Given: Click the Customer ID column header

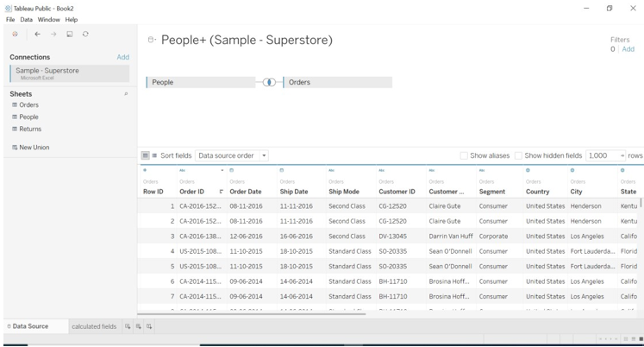Looking at the screenshot, I should [397, 192].
